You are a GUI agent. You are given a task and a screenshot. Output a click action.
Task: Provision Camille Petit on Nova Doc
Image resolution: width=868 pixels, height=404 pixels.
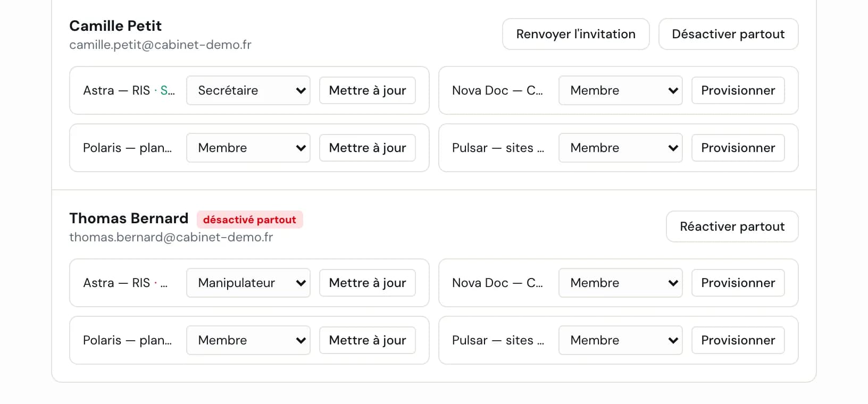[738, 90]
